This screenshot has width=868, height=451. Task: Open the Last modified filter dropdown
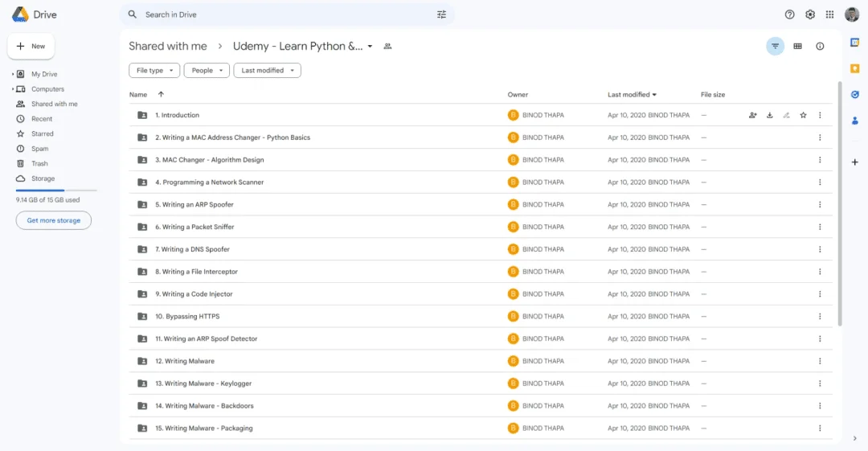(268, 71)
